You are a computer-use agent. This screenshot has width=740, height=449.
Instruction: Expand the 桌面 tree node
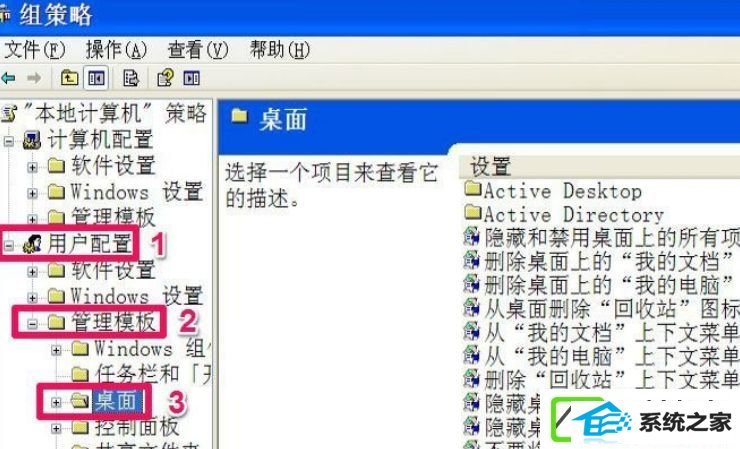[56, 402]
